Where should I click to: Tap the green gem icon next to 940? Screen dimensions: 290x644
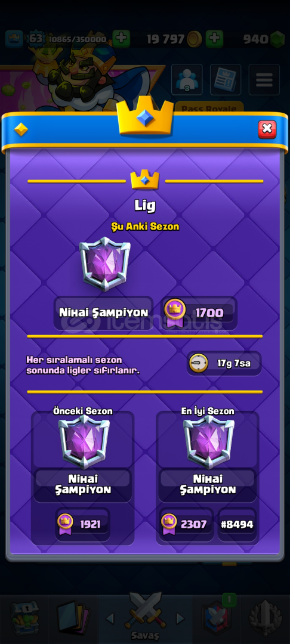tap(277, 39)
